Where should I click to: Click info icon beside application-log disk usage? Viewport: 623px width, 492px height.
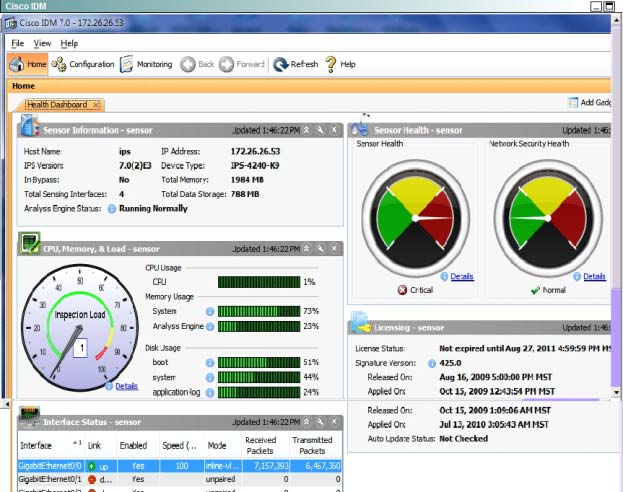click(x=210, y=393)
